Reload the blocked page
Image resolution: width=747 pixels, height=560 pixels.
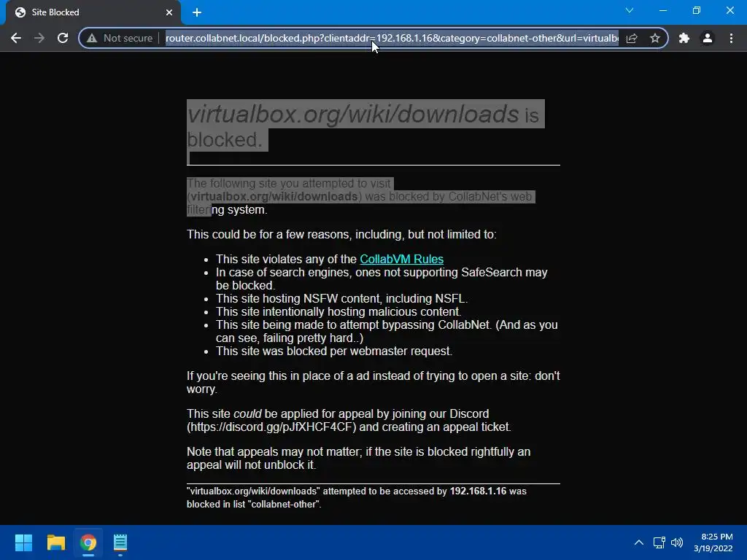click(63, 38)
